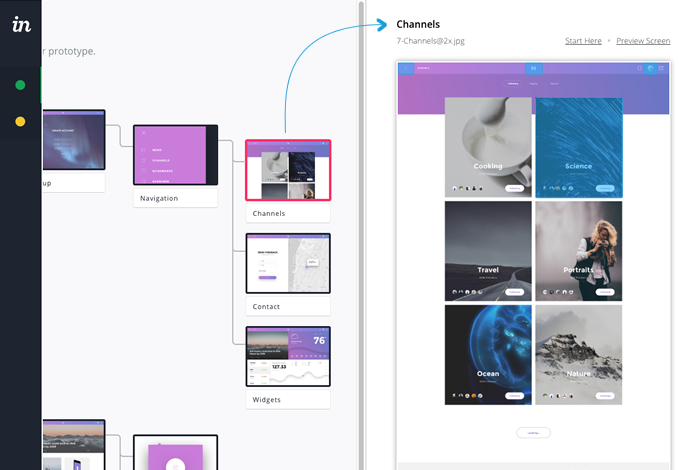The height and width of the screenshot is (470, 700).
Task: Toggle the follow button on the Cooking card
Action: coord(514,188)
